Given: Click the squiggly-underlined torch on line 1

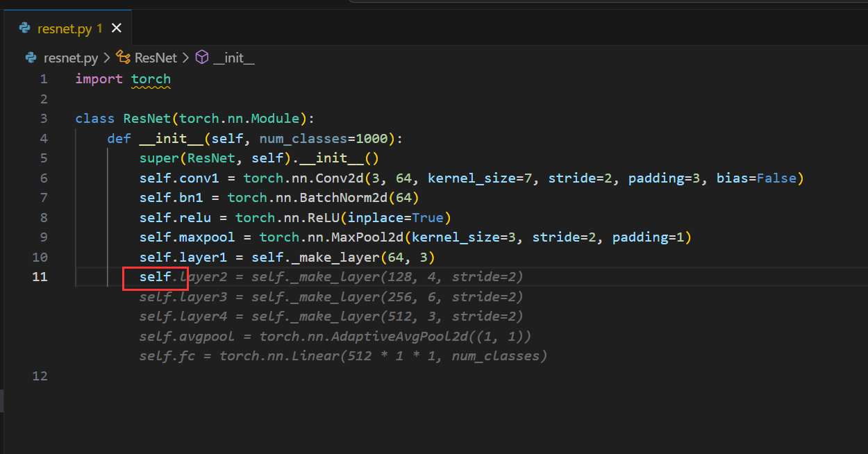Looking at the screenshot, I should coord(151,79).
